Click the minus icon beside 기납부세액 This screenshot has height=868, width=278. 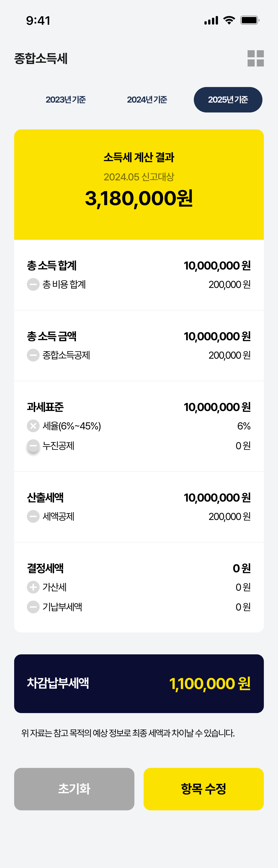[x=33, y=607]
